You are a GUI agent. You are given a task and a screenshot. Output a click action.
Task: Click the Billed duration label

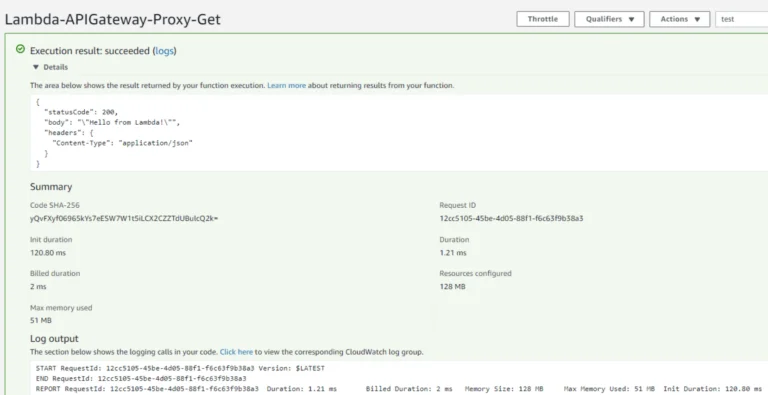pos(55,273)
